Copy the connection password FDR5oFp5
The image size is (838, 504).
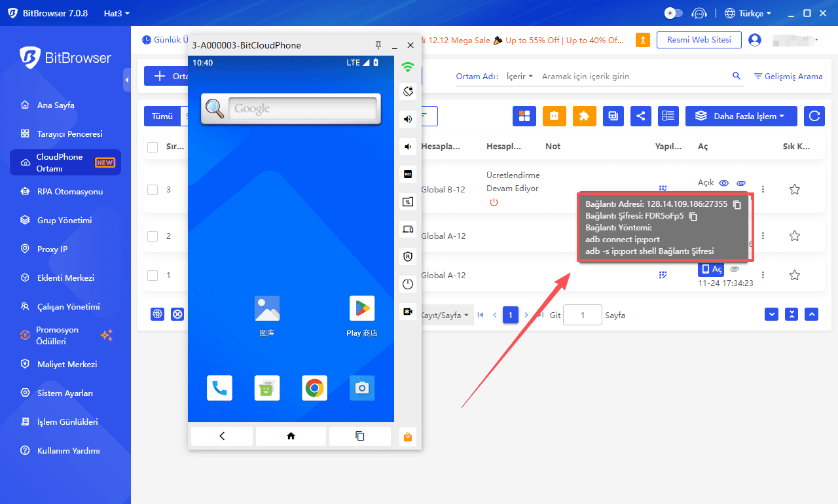point(694,216)
